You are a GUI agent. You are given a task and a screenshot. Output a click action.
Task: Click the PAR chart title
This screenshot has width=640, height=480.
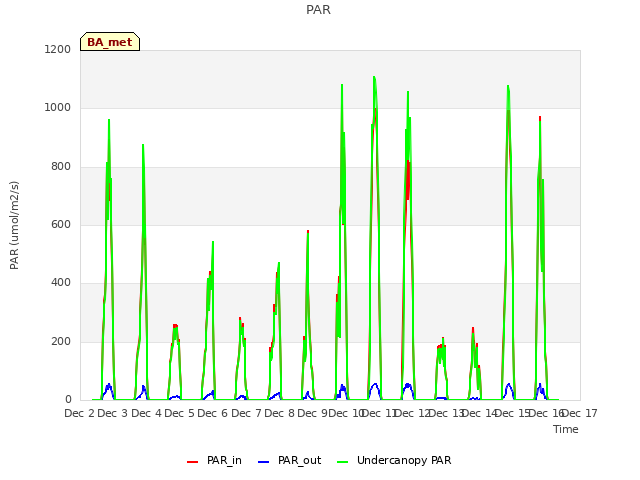click(x=318, y=10)
